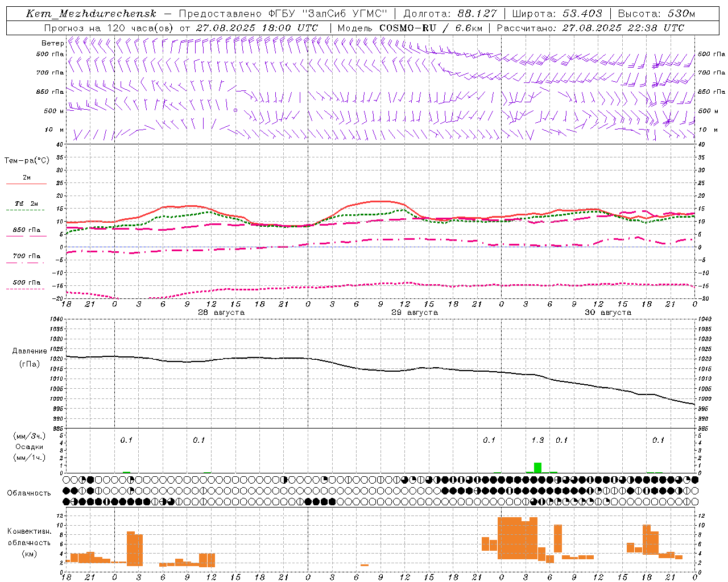
Task: Select the Осадки label
Action: 30,447
